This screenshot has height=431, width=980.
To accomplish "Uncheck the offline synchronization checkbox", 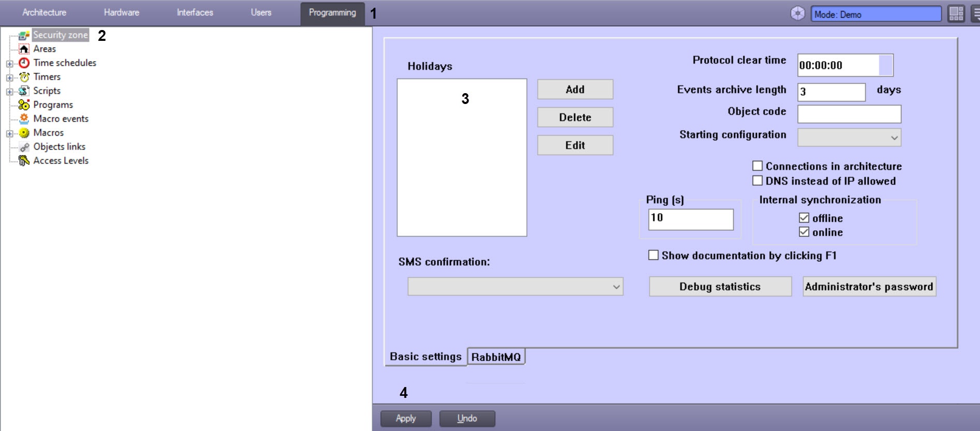I will [x=804, y=218].
